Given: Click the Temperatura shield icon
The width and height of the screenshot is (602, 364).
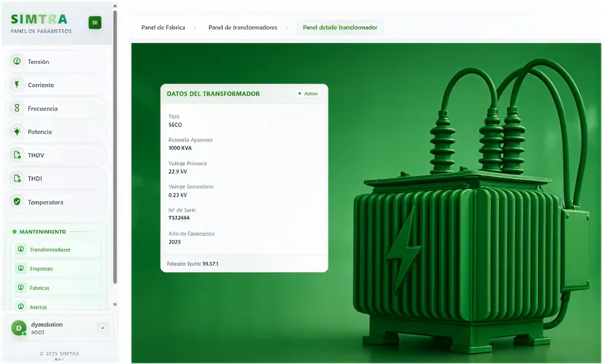Looking at the screenshot, I should (x=17, y=202).
